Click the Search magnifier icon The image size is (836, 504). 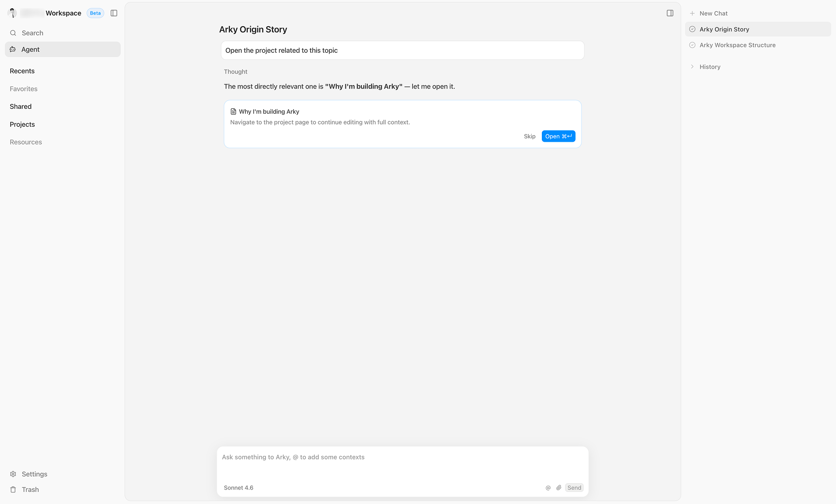13,33
